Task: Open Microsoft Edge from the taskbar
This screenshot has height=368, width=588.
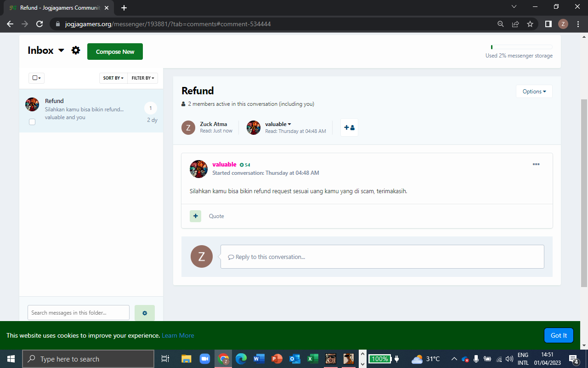Action: point(241,359)
